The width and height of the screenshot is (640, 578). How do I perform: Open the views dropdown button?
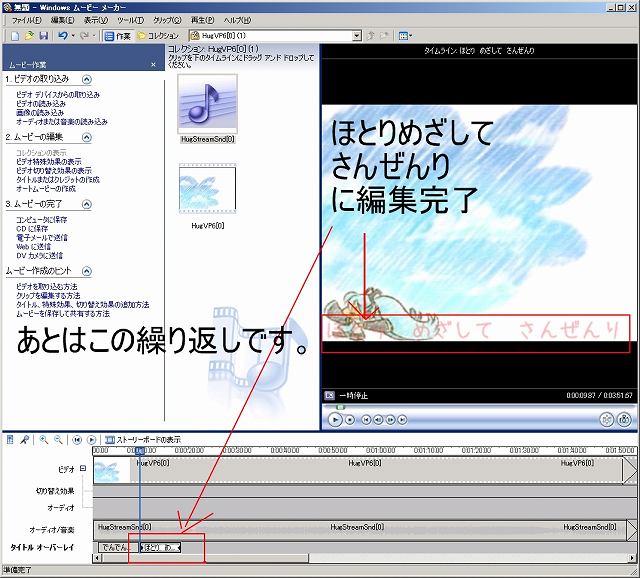(405, 36)
